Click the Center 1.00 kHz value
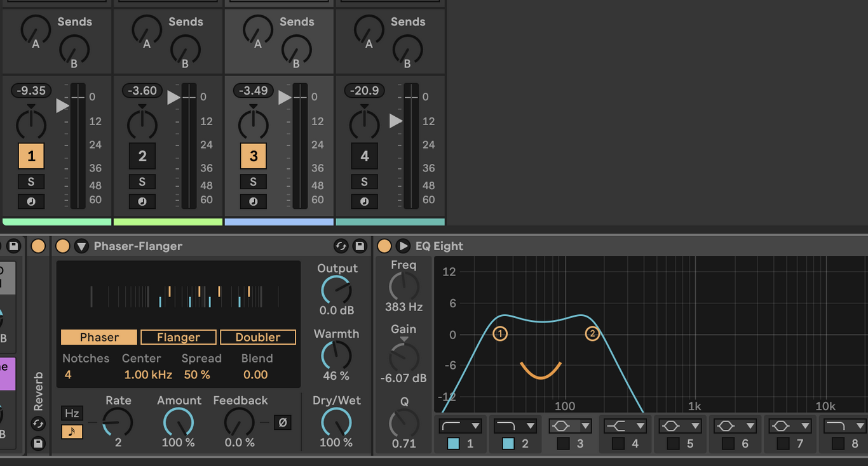Screen dimensions: 868x466 148,375
